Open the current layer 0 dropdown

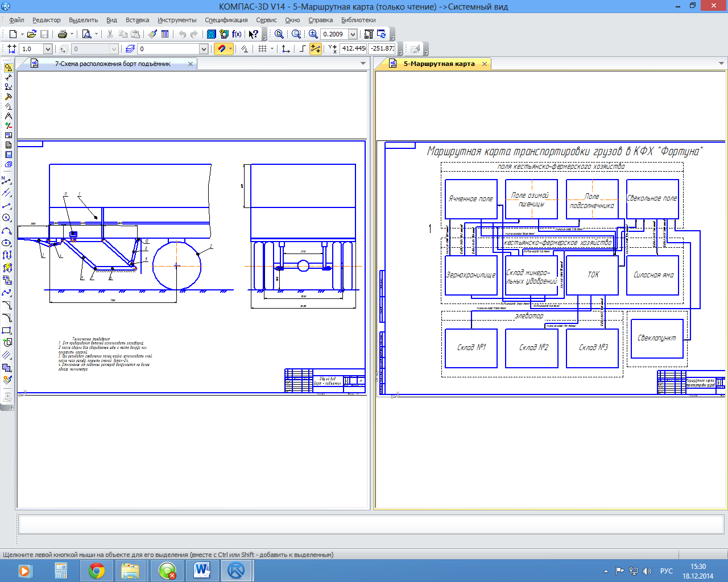pyautogui.click(x=204, y=49)
